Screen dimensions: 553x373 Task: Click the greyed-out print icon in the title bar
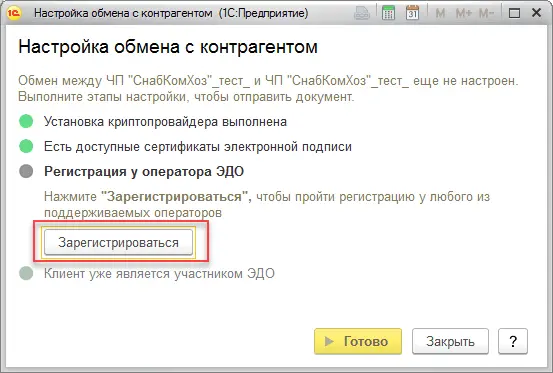click(362, 13)
